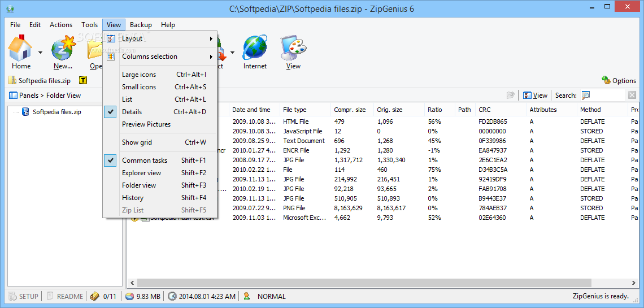This screenshot has width=644, height=308.
Task: Click the search magnifier icon
Action: [x=586, y=96]
